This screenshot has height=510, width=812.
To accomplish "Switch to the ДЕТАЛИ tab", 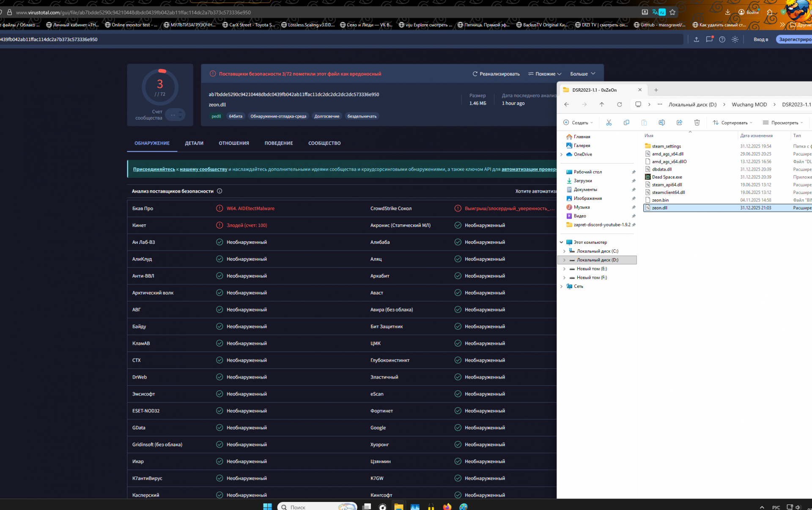I will pyautogui.click(x=194, y=143).
